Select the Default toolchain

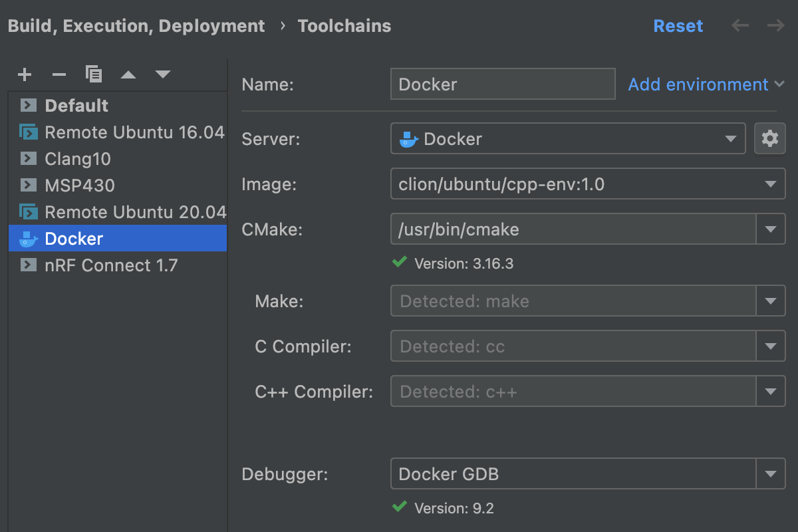(76, 106)
